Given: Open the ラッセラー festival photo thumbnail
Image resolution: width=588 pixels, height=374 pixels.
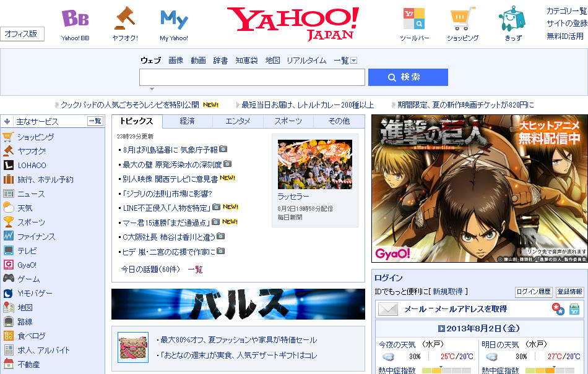Looking at the screenshot, I should [x=314, y=164].
